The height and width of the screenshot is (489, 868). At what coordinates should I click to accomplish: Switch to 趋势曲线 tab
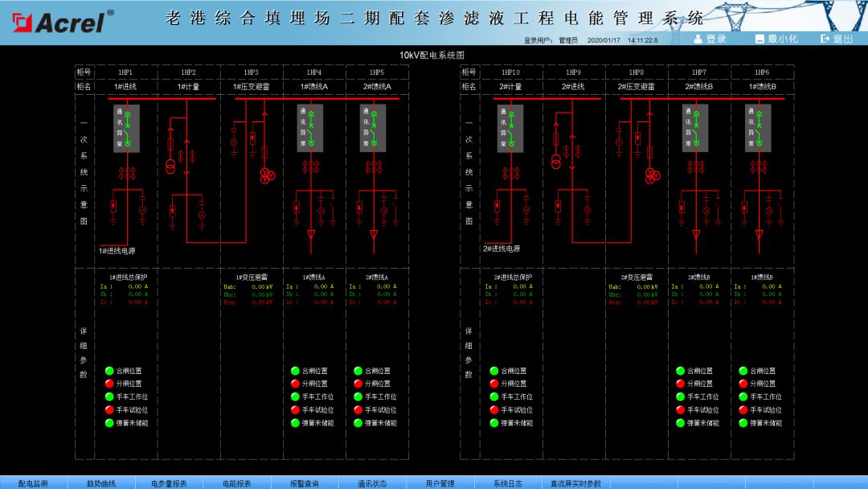point(101,483)
